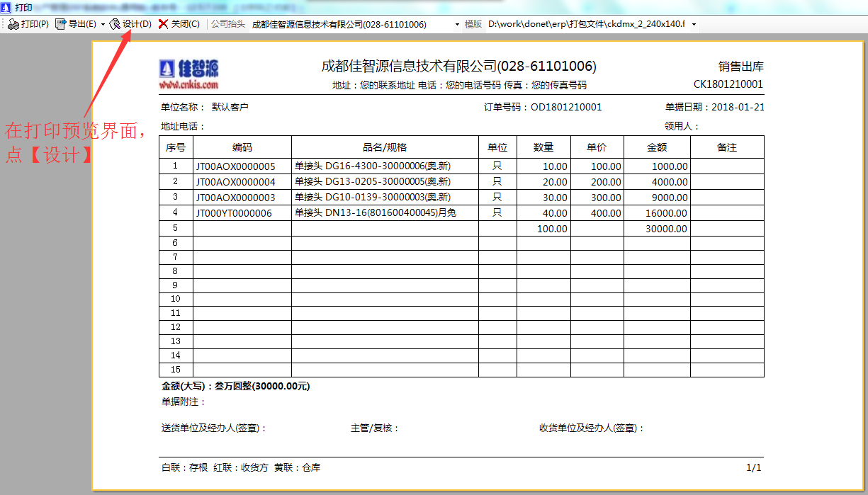868x495 pixels.
Task: Expand the 导出(E) dropdown arrow
Action: [x=103, y=24]
